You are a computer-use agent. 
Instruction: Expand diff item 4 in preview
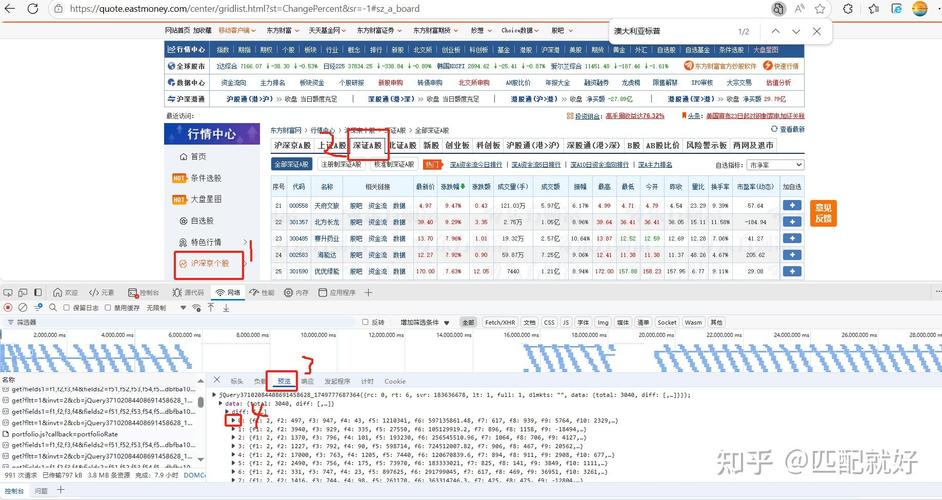click(233, 455)
